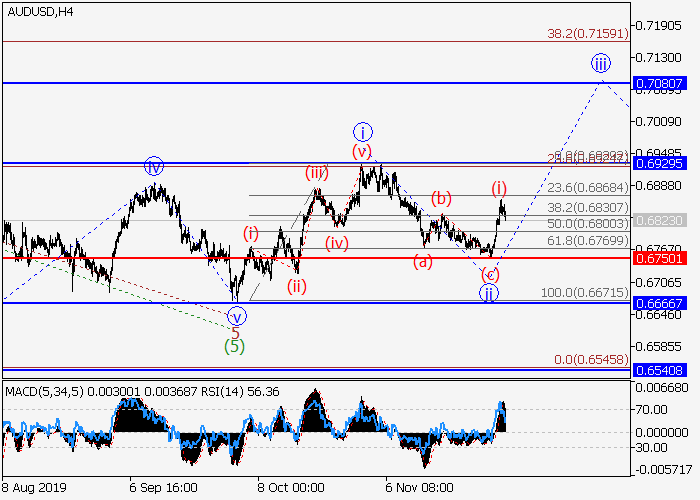This screenshot has width=700, height=500.
Task: Click the red (iii) wave label
Action: point(317,172)
